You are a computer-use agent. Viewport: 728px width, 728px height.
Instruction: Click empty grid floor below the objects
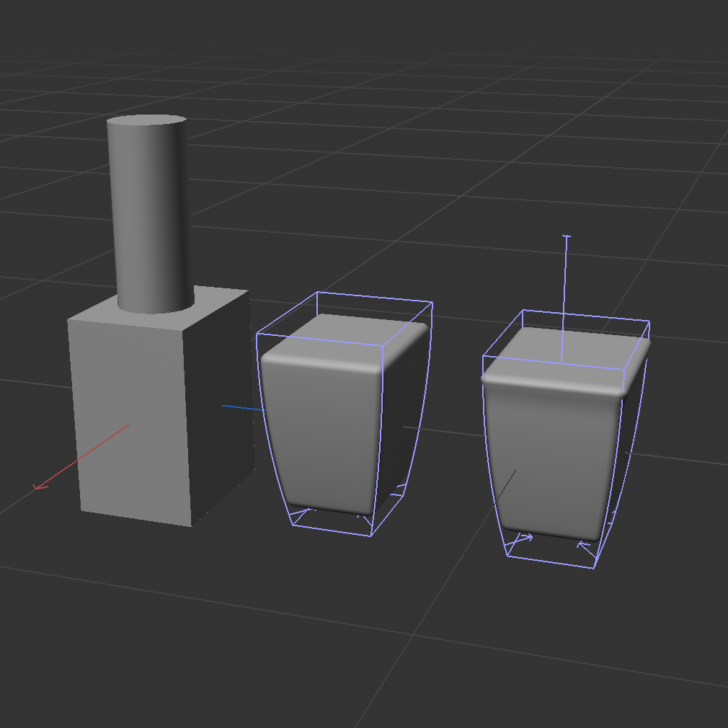click(360, 634)
